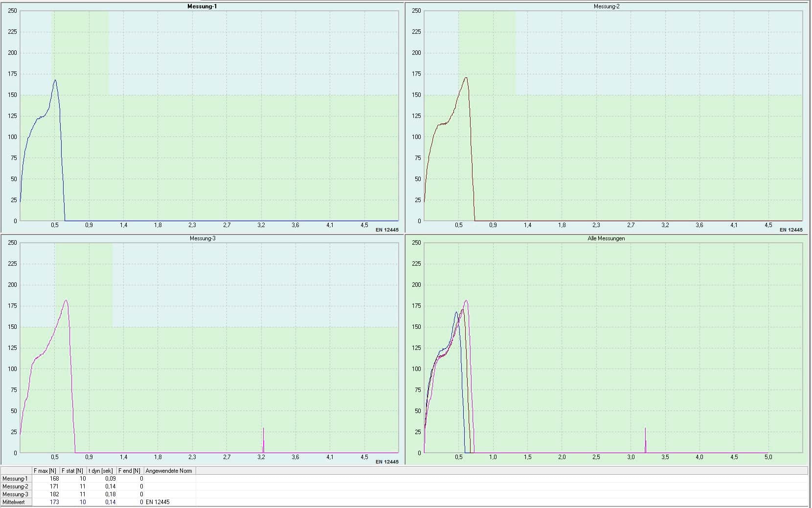Click the F max [N] column header
This screenshot has width=812, height=508.
(45, 471)
